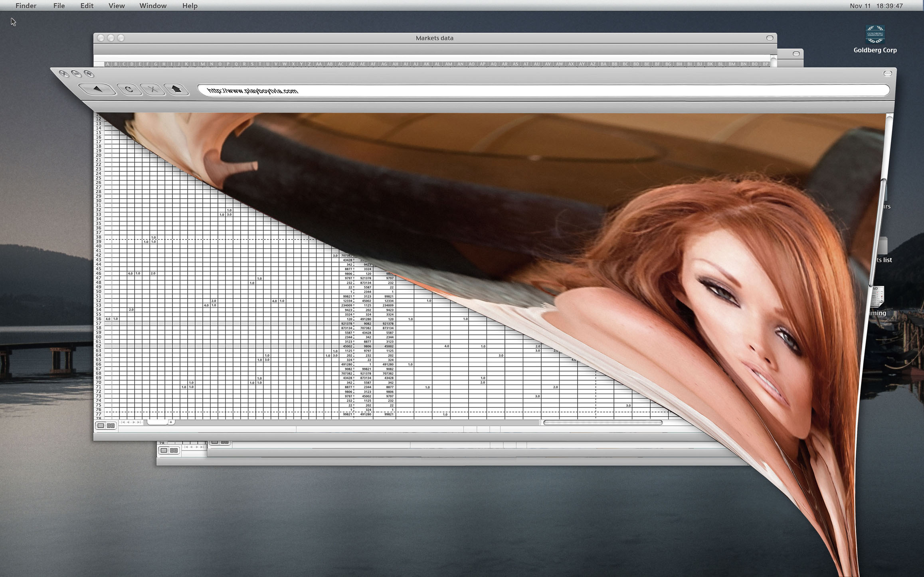Select row 62 header in Markets data
The width and height of the screenshot is (924, 577).
(x=99, y=346)
